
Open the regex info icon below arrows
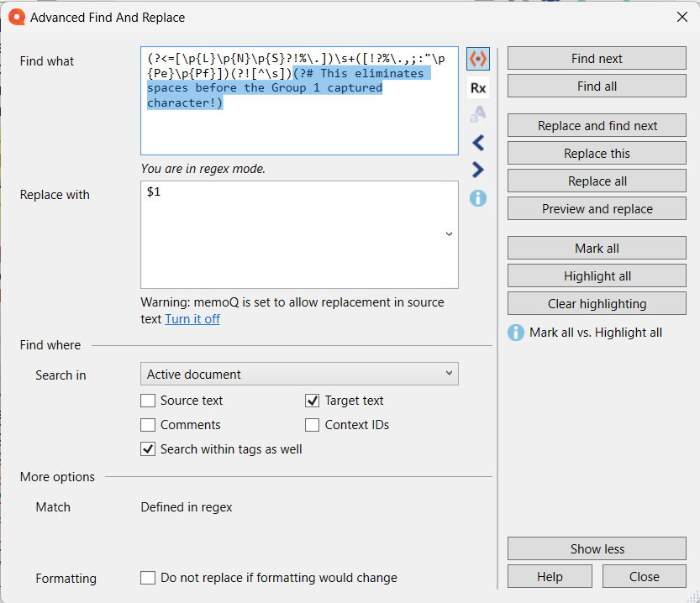pos(477,198)
